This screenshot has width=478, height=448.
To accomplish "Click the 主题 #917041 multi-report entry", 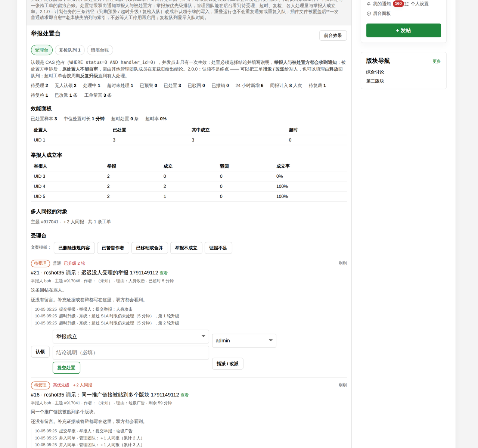I will pyautogui.click(x=71, y=222).
